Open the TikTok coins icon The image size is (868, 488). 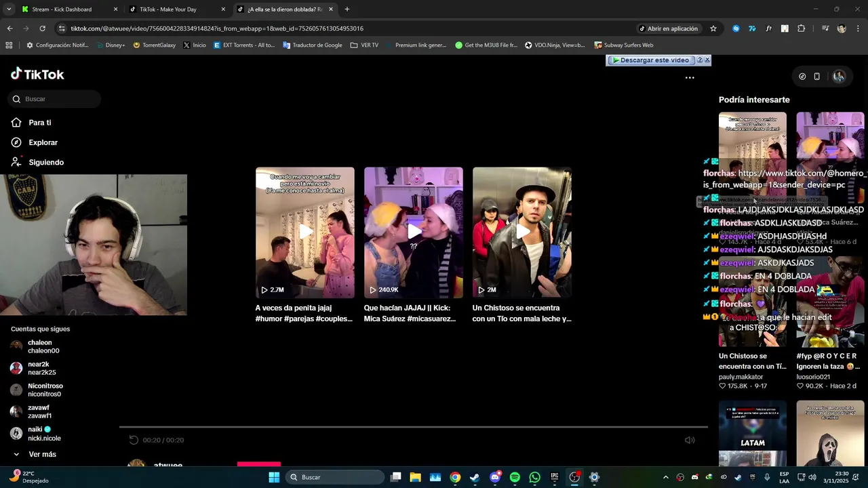(802, 77)
